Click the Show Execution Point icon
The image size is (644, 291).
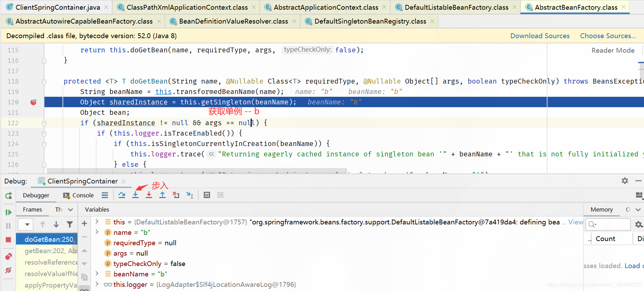coord(105,195)
